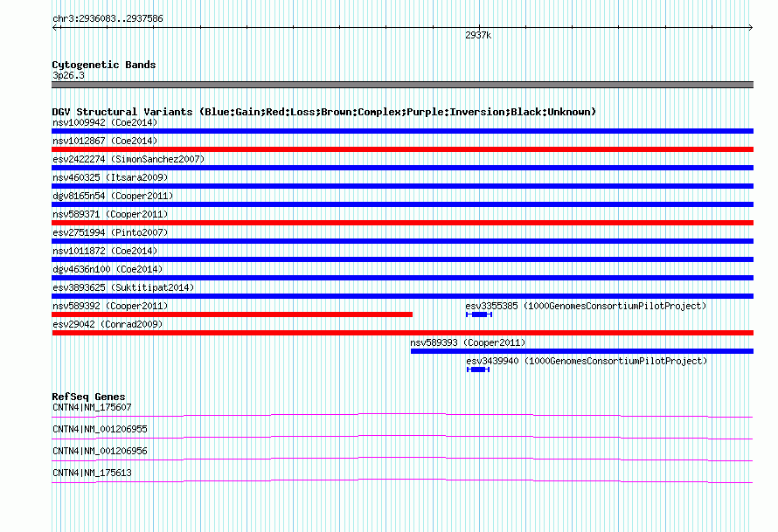
Task: Click the blue bar under esv3893625
Action: [402, 296]
